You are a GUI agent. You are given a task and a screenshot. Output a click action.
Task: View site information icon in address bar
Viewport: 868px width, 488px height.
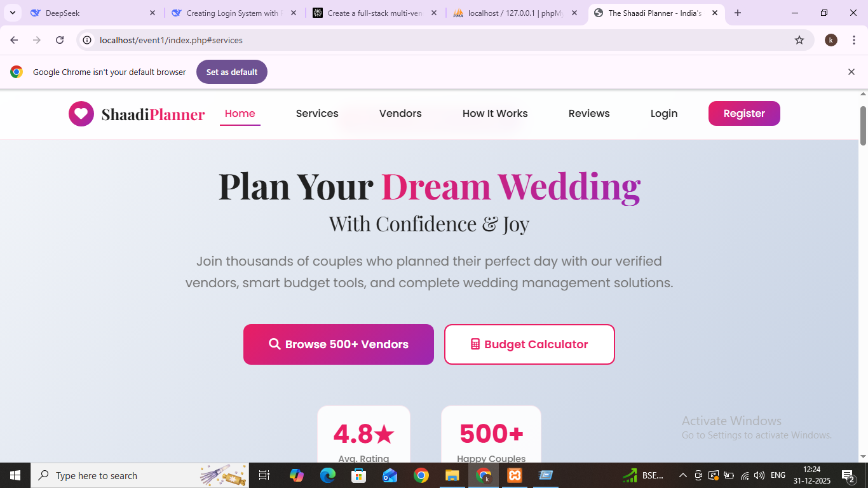88,40
